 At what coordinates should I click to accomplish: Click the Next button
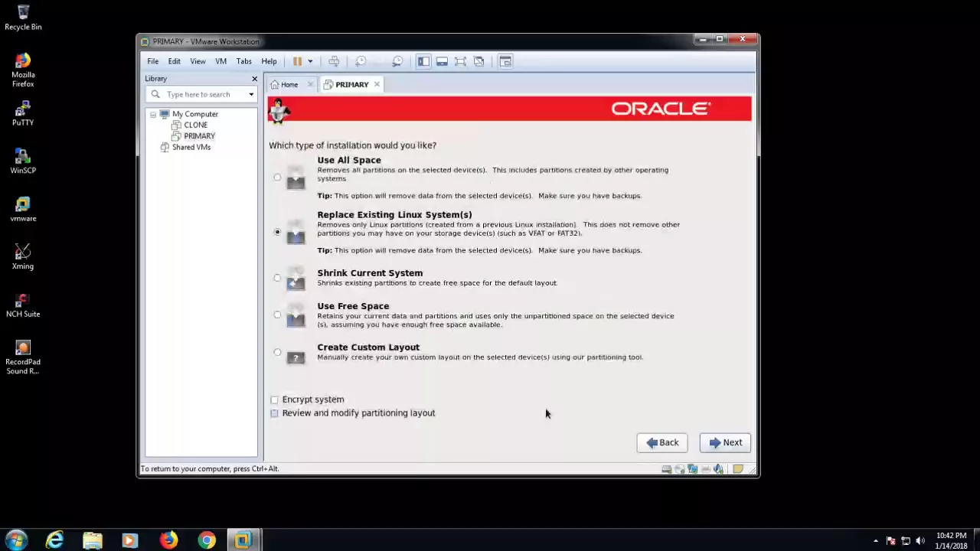(725, 442)
